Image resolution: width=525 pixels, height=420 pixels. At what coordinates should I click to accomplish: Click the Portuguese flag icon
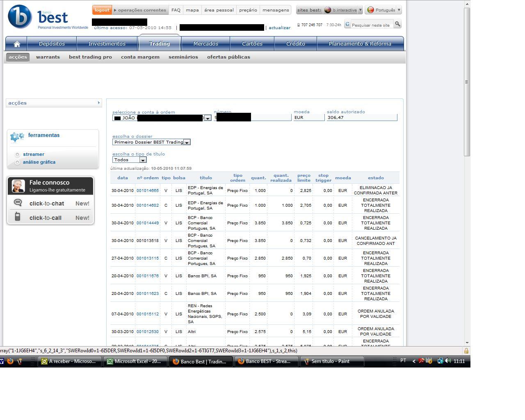click(x=371, y=10)
